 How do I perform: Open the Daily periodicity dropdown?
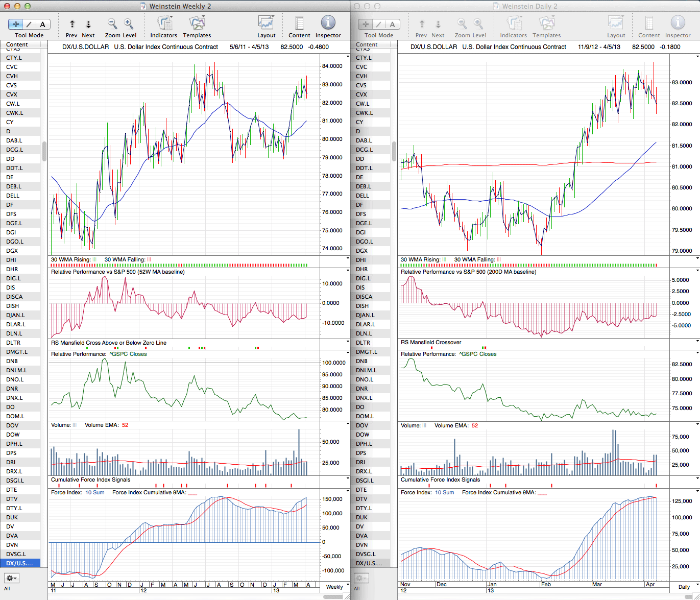(x=684, y=587)
